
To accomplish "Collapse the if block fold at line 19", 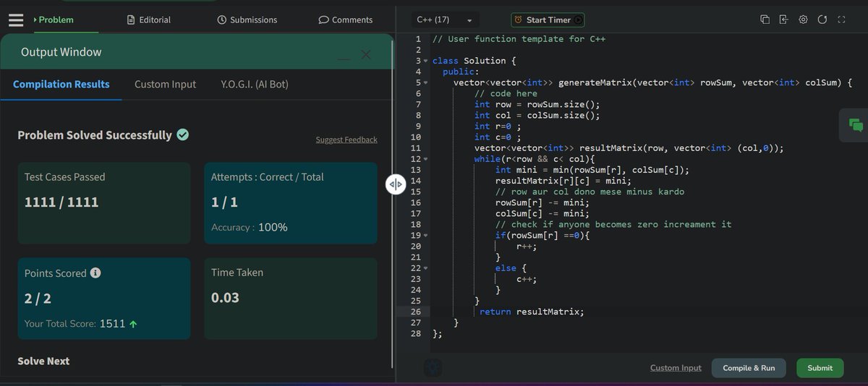I will tap(427, 236).
